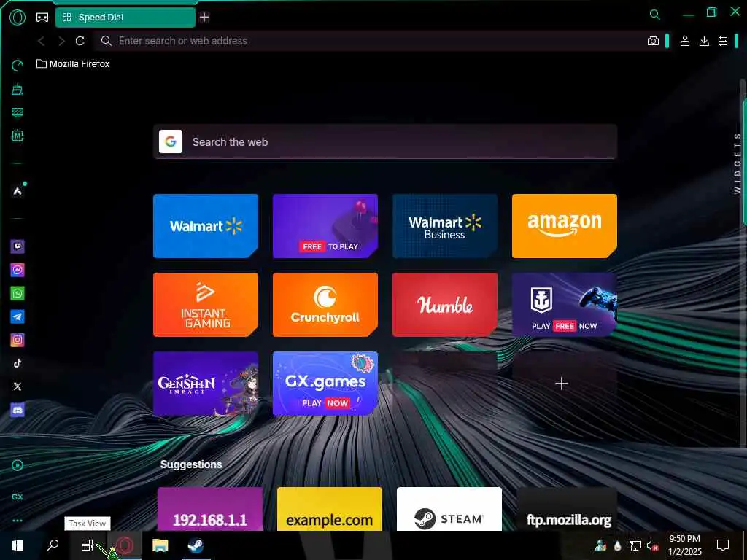This screenshot has width=747, height=560.
Task: Click the Google logo in search box
Action: (x=171, y=142)
